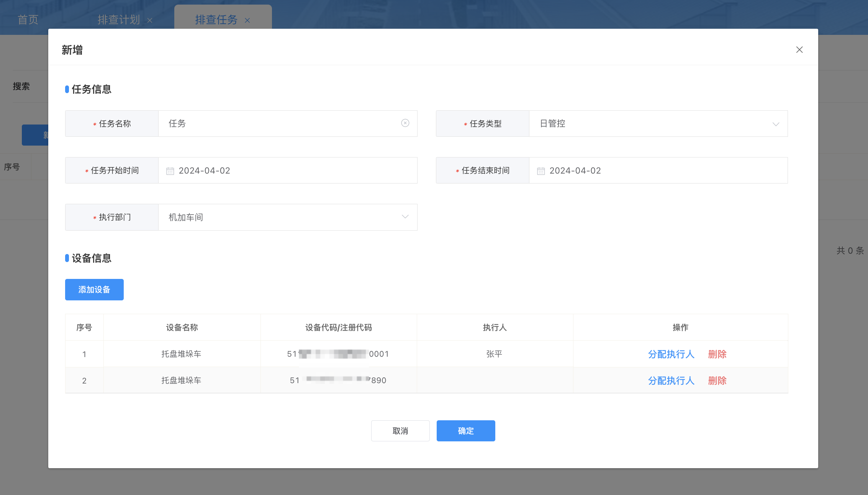Close the 新增 dialog with X icon

pyautogui.click(x=799, y=50)
